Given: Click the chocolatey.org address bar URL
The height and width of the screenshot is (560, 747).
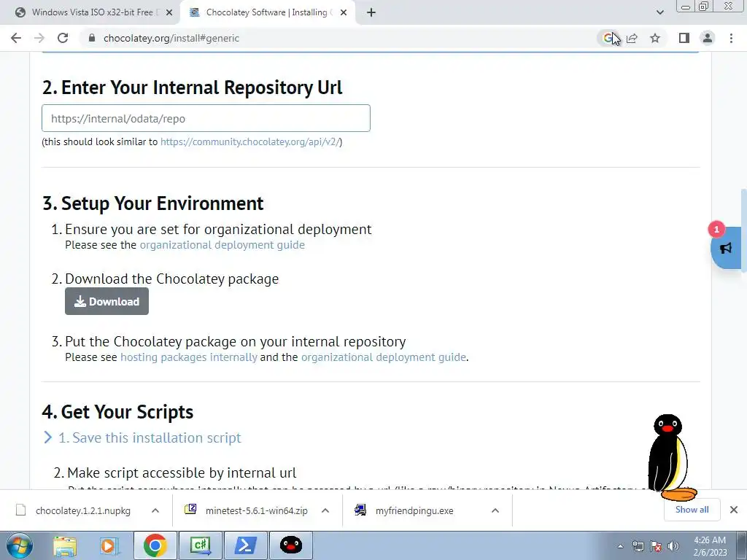Looking at the screenshot, I should tap(171, 38).
